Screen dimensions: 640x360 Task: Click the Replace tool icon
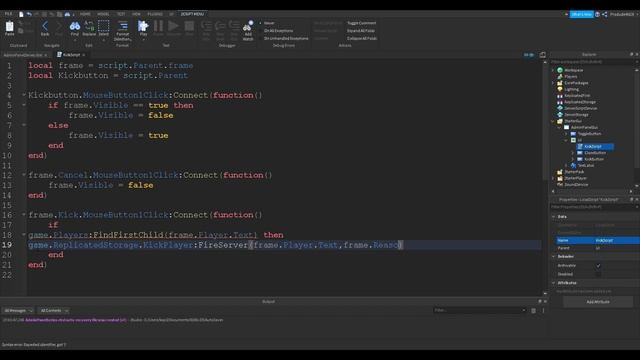pyautogui.click(x=89, y=27)
